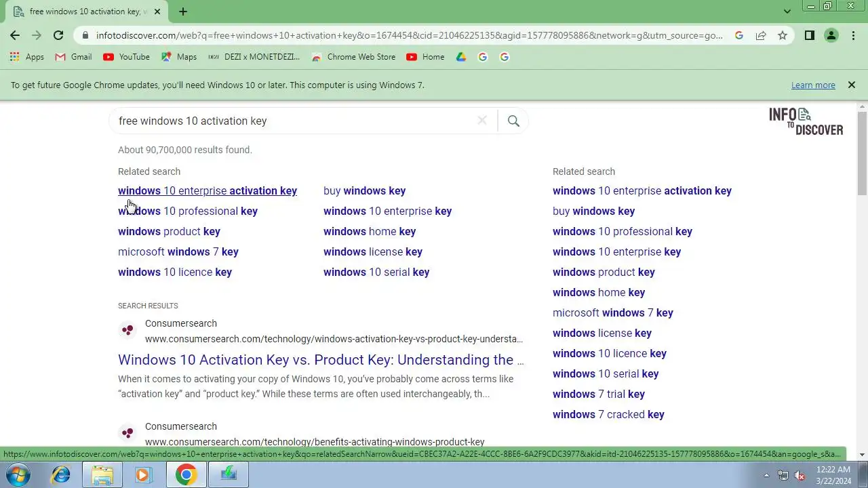This screenshot has width=868, height=488.
Task: Open windows 10 professional key left link
Action: pos(188,211)
